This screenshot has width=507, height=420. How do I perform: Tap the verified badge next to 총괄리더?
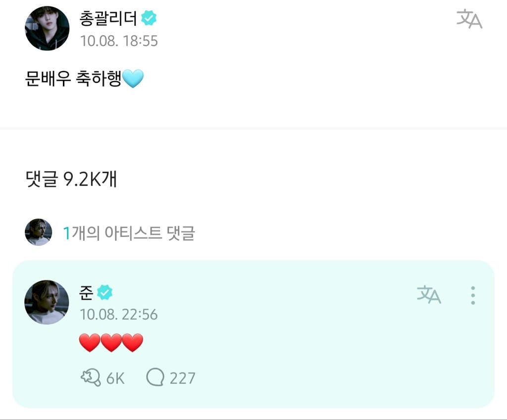(x=149, y=18)
